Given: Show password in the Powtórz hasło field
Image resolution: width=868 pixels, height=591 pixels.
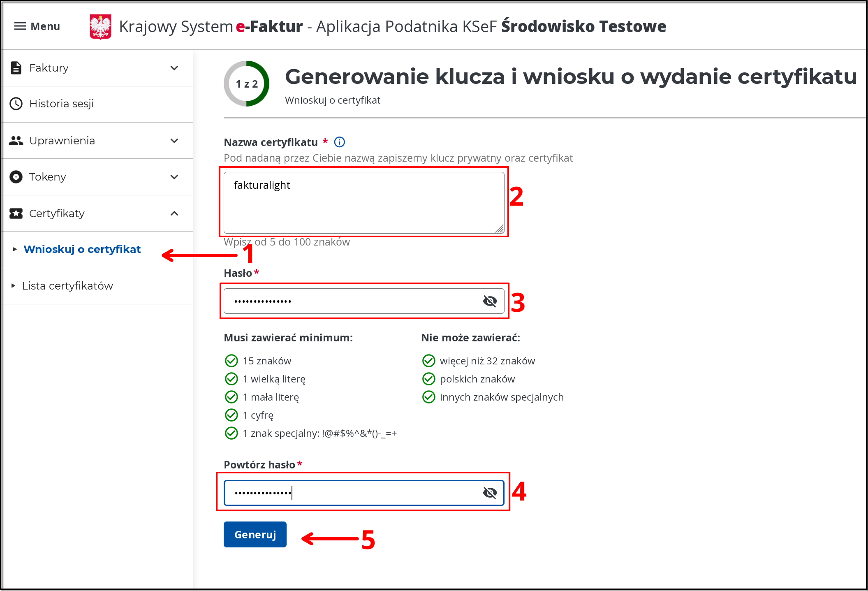Looking at the screenshot, I should [490, 493].
